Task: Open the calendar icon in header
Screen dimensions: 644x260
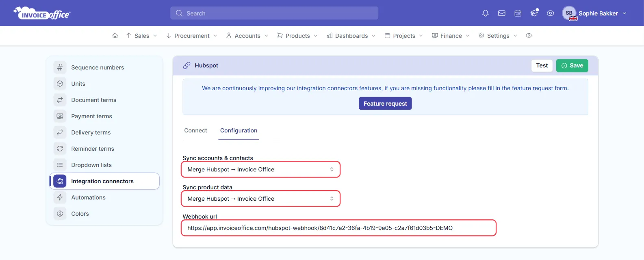Action: tap(518, 13)
